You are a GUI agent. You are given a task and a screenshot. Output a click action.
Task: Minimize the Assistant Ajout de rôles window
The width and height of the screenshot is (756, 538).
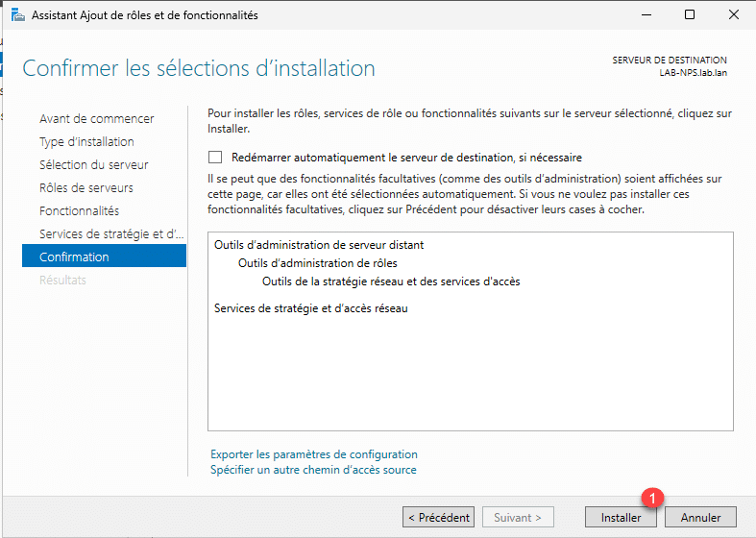coord(645,15)
